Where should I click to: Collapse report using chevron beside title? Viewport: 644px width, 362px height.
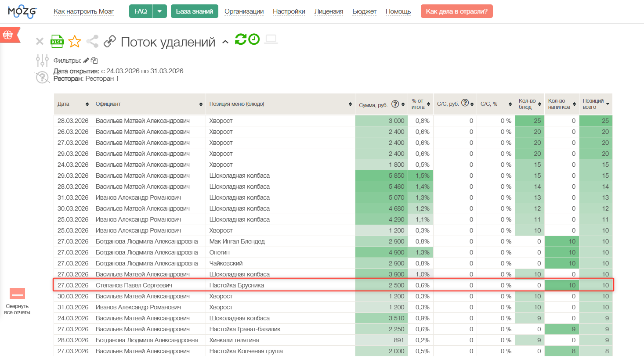coord(225,42)
